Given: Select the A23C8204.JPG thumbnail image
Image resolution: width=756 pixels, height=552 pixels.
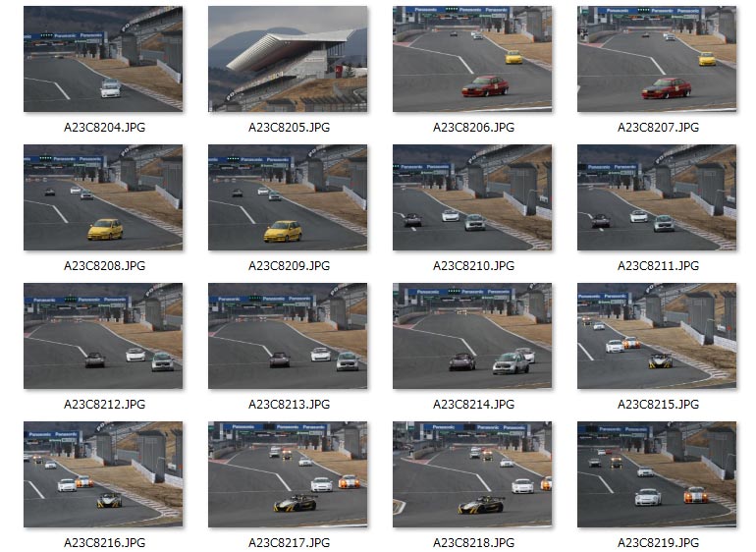Looking at the screenshot, I should coord(103,59).
